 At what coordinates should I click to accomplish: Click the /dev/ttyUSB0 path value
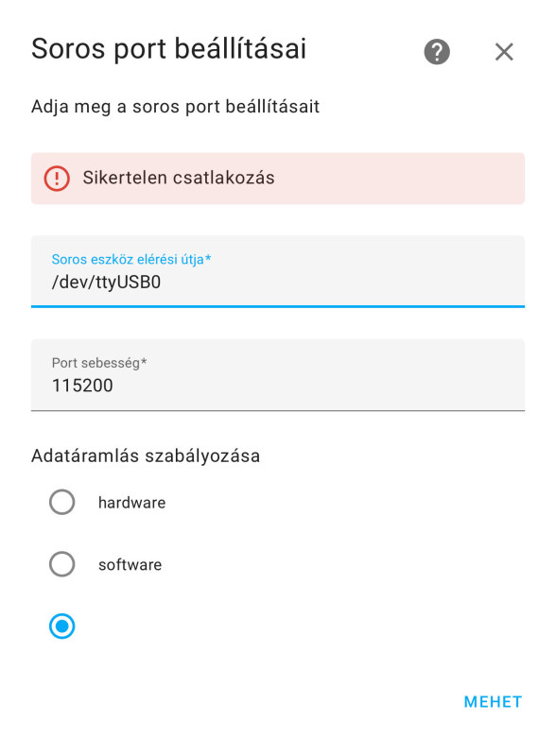pos(106,282)
